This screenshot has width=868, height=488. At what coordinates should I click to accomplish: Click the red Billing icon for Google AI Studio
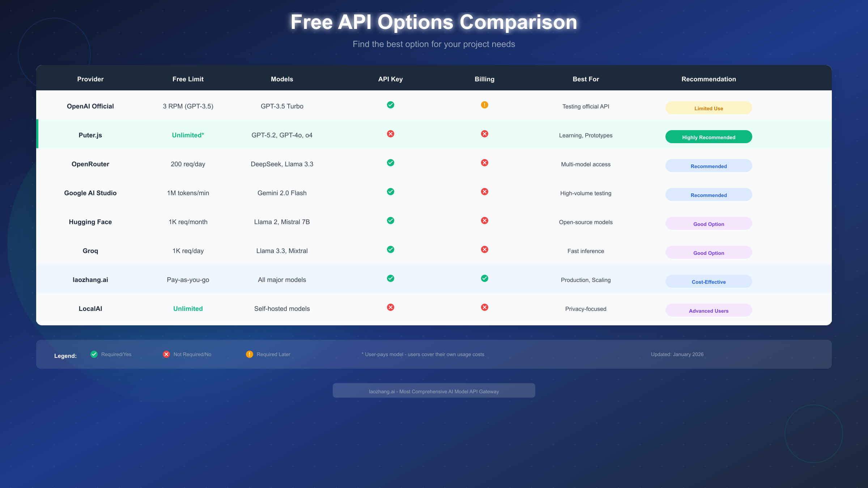tap(485, 192)
